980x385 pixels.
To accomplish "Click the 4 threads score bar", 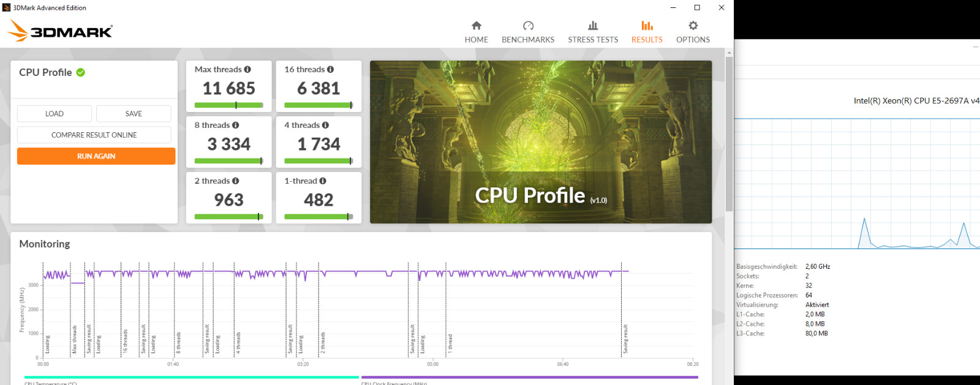I will (x=318, y=161).
